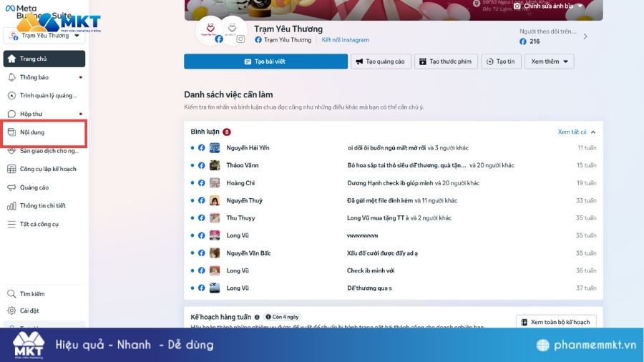Click the Tất cả công cụ hamburger icon
This screenshot has width=644, height=362.
[x=11, y=224]
